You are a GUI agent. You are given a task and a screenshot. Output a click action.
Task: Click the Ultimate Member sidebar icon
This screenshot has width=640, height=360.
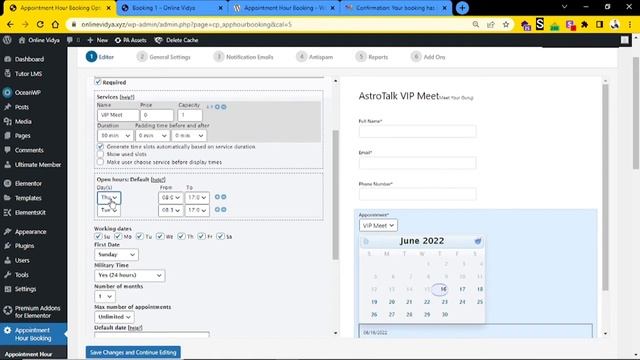pos(7,164)
